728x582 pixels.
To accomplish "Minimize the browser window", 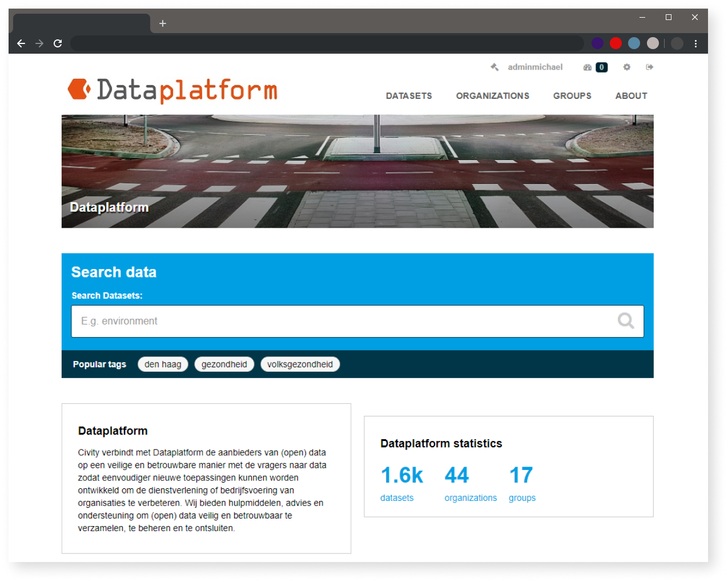I will click(642, 17).
